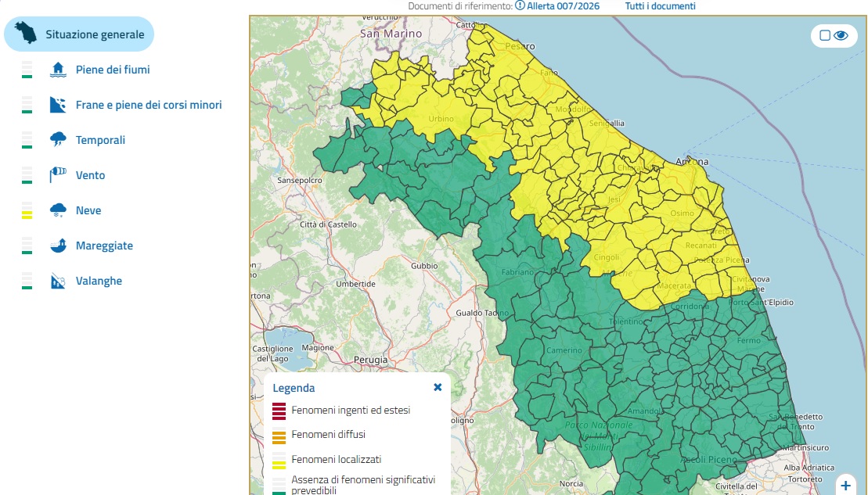Viewport: 868px width, 495px height.
Task: Close the Legenda panel
Action: tap(438, 387)
